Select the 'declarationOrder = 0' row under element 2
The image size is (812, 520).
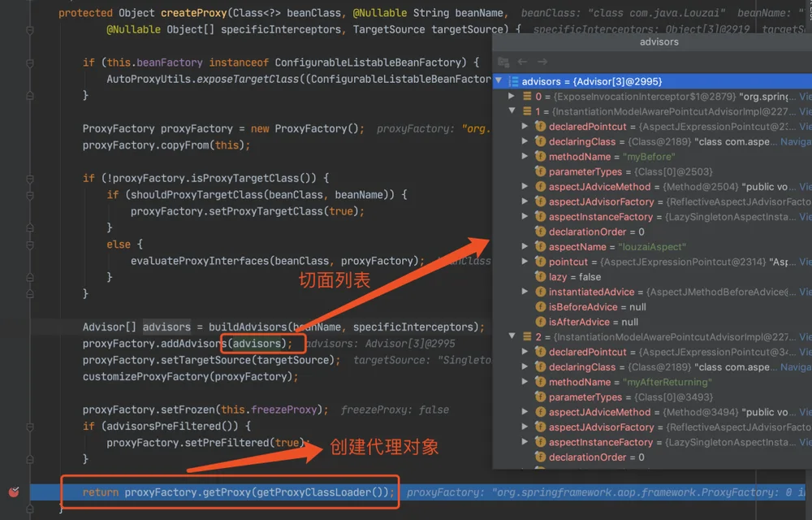(653, 457)
